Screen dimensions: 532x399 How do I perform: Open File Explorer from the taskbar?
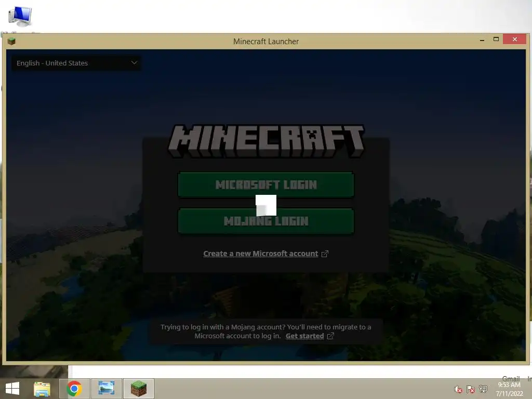42,389
